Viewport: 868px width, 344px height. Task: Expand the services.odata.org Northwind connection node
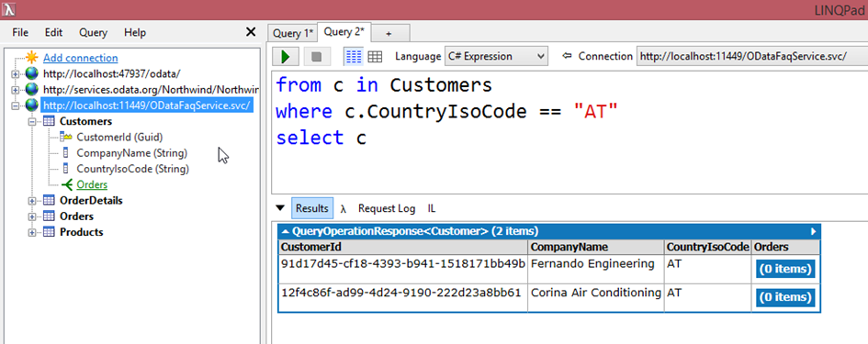16,89
